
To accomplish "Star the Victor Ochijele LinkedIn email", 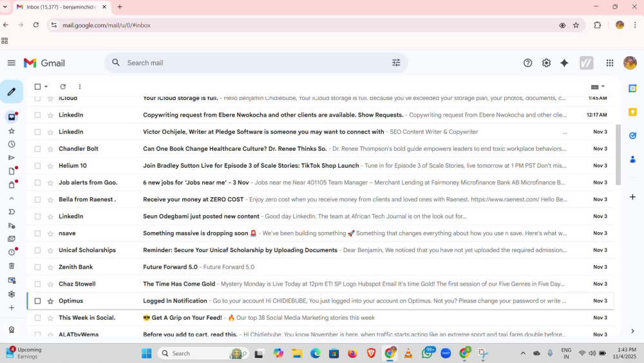I will coord(50,132).
